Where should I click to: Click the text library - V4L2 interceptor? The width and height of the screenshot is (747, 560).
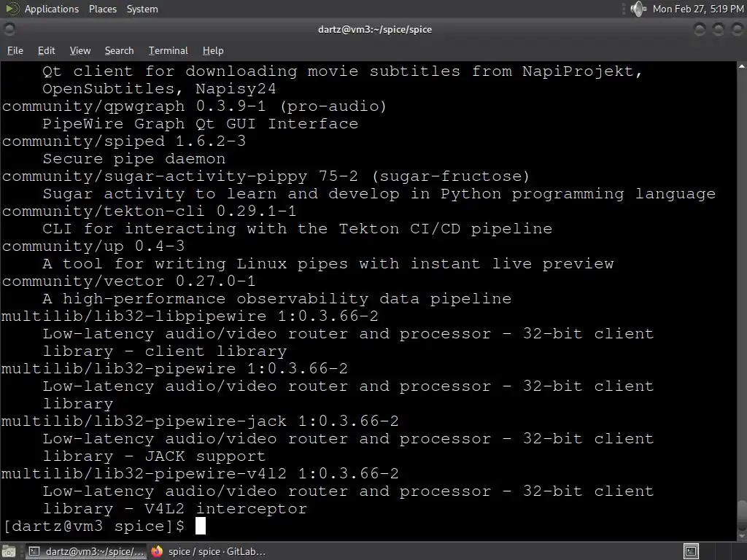coord(175,508)
